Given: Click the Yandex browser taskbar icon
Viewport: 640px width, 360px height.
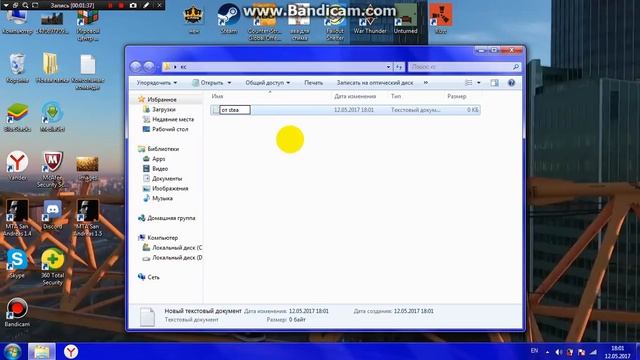Looking at the screenshot, I should [x=71, y=351].
